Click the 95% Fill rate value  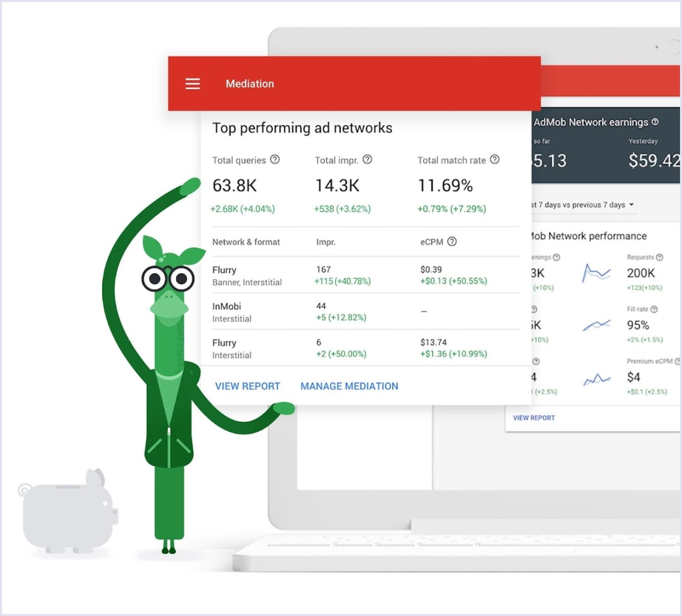(x=638, y=325)
